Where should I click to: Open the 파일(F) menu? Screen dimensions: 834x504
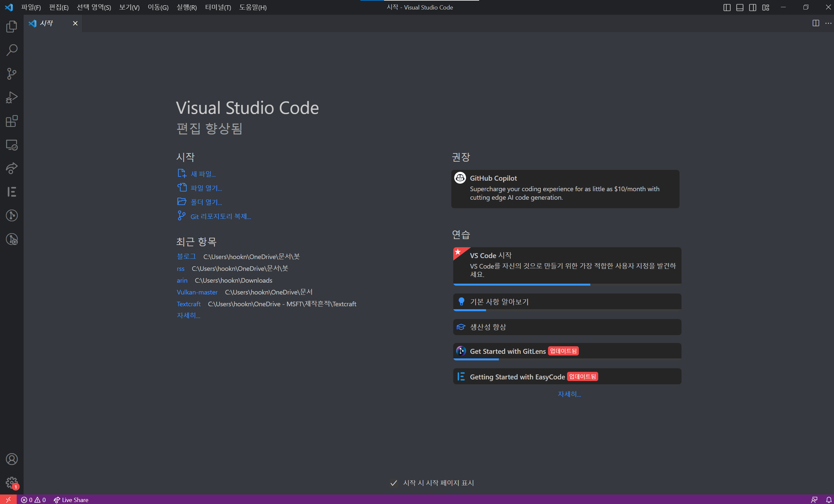coord(31,8)
